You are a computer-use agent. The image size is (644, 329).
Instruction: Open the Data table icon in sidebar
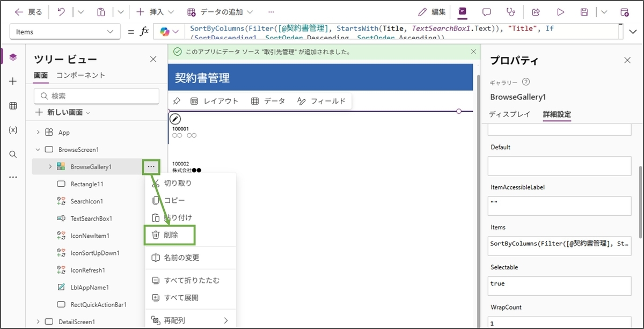coord(13,106)
